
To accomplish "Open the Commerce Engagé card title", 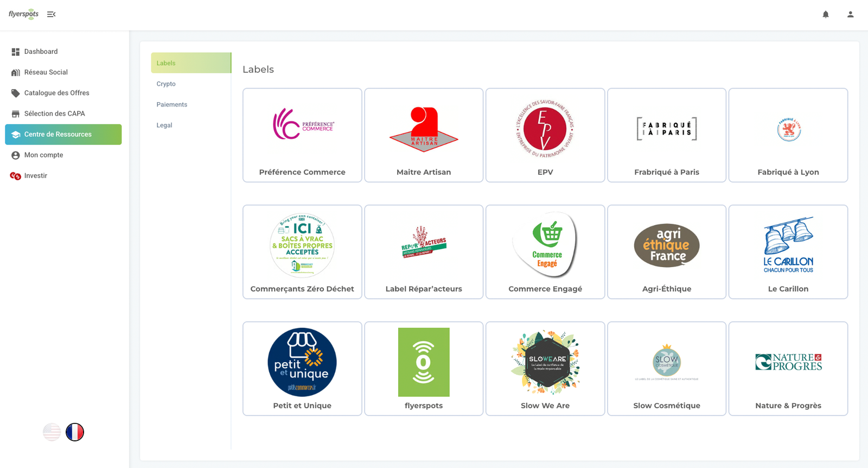I will pyautogui.click(x=545, y=289).
